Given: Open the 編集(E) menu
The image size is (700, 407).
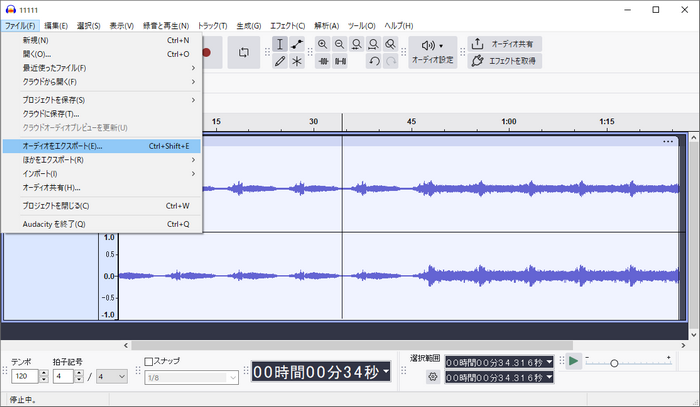Looking at the screenshot, I should tap(56, 26).
